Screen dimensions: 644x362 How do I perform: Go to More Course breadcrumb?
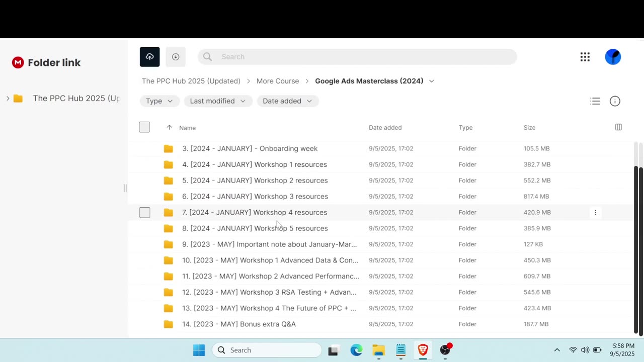coord(278,81)
